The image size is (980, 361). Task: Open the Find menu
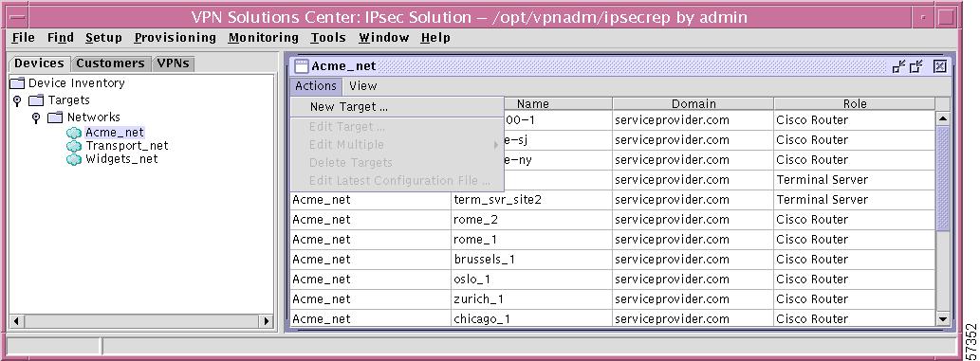[x=61, y=38]
